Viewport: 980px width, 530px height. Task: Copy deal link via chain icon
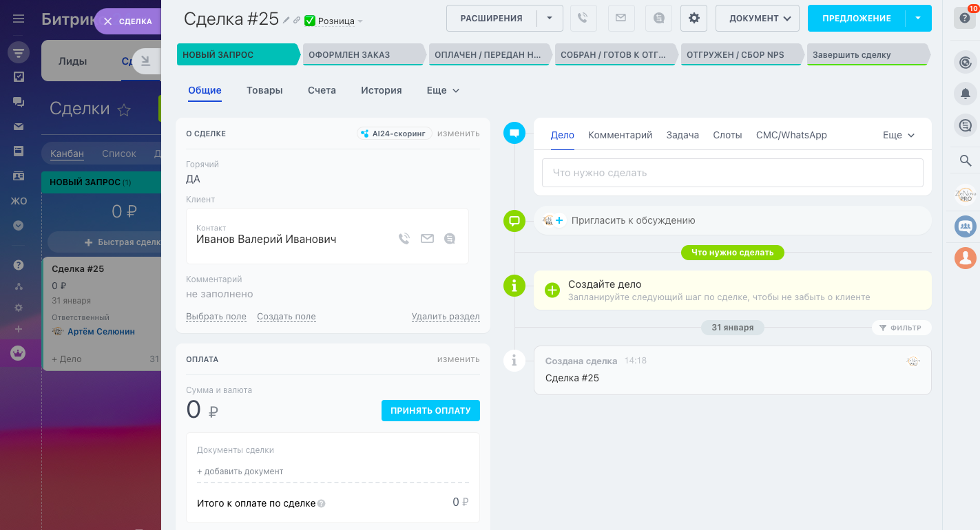pos(297,21)
